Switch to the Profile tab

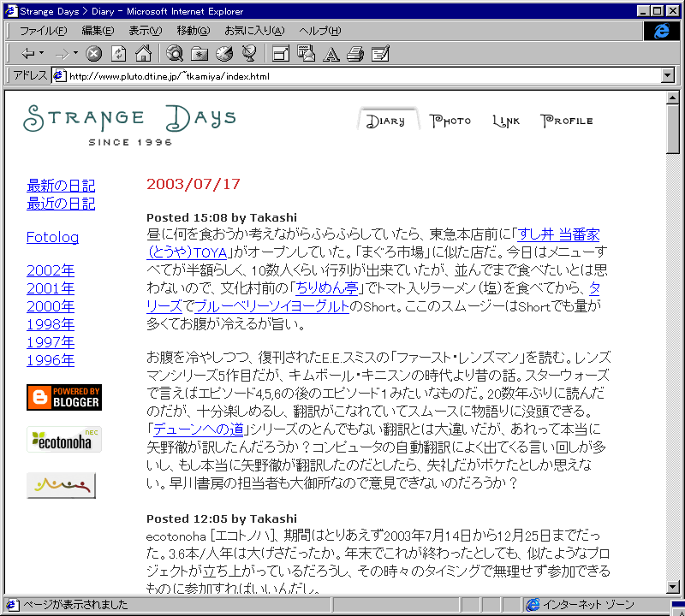[566, 121]
